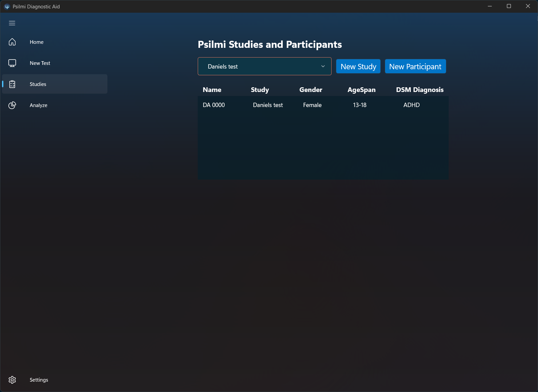Toggle the hamburger navigation menu
This screenshot has width=538, height=392.
point(12,23)
